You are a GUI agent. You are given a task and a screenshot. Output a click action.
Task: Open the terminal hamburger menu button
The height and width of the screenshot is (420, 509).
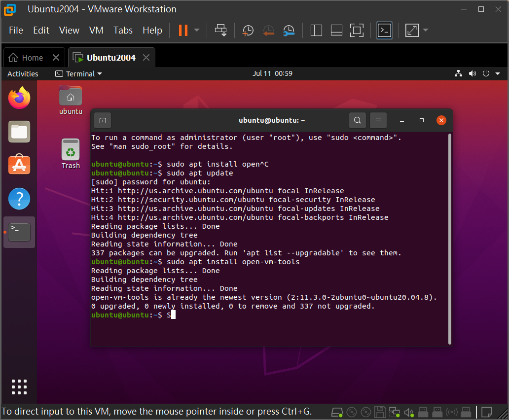(x=378, y=120)
